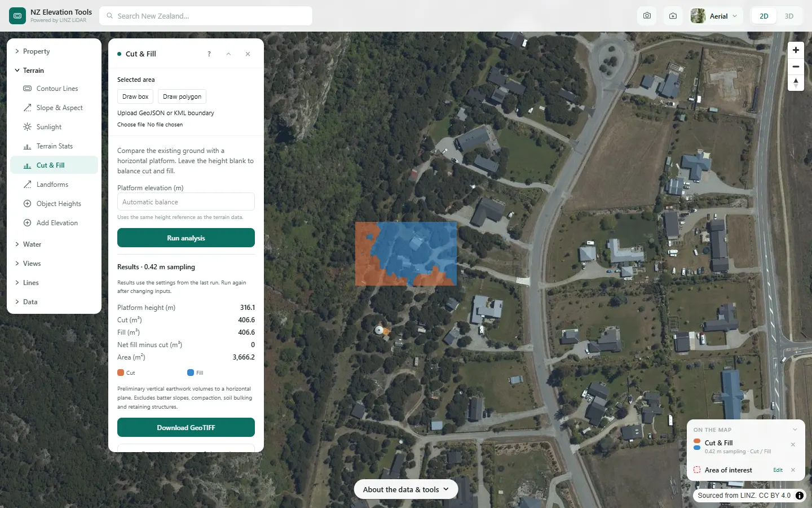Viewport: 812px width, 508px height.
Task: Choose file for boundary upload
Action: (131, 125)
